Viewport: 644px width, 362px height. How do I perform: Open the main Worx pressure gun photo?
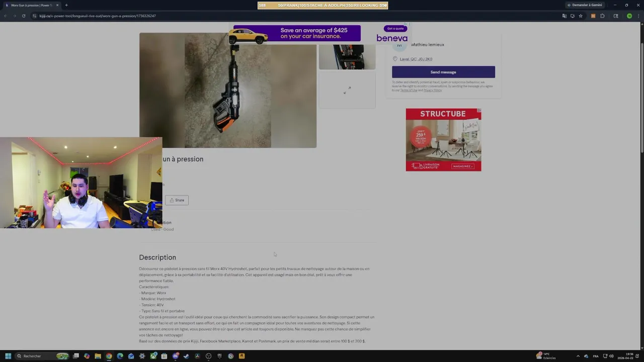pos(228,90)
